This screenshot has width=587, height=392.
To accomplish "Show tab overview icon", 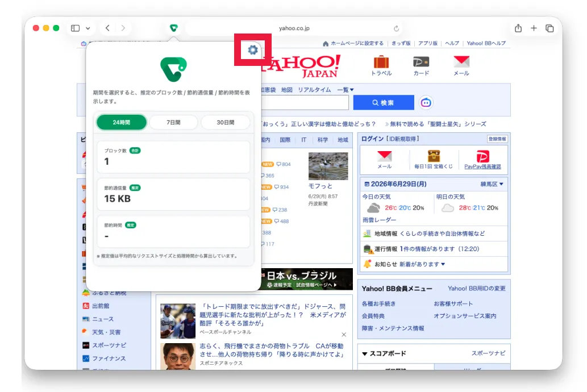I will pos(549,28).
